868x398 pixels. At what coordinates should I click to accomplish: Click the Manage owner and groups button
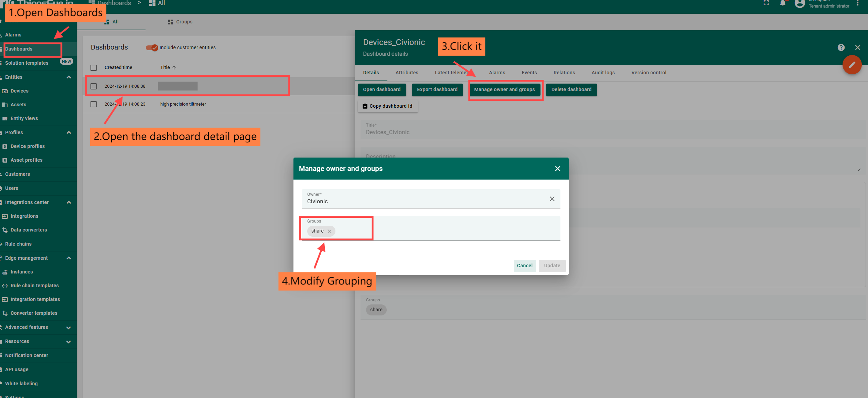coord(504,89)
